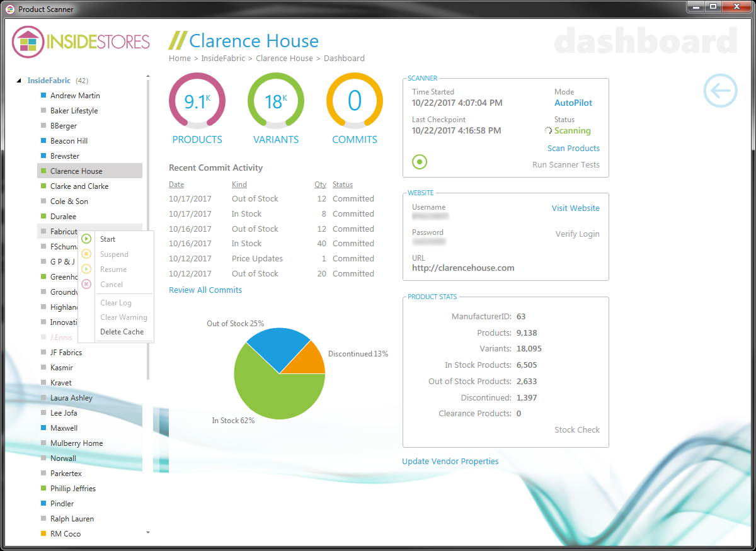This screenshot has width=756, height=551.
Task: Select Lee Jofa in the vendor tree
Action: (x=64, y=413)
